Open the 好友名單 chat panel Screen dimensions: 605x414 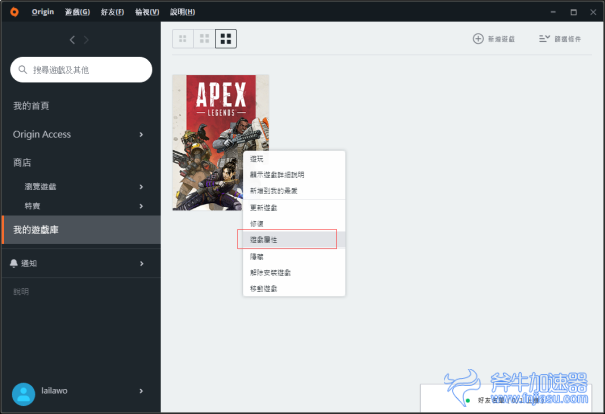(x=506, y=399)
